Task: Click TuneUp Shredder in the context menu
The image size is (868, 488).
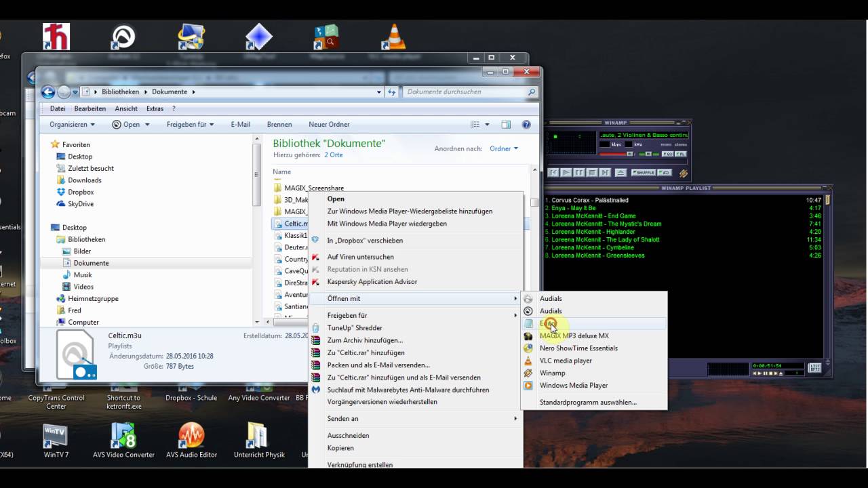Action: (415, 327)
